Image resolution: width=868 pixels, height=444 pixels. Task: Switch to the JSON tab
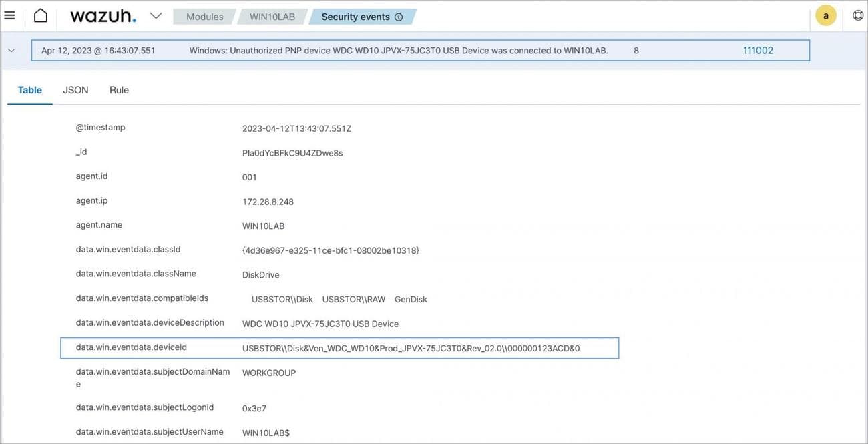coord(75,90)
